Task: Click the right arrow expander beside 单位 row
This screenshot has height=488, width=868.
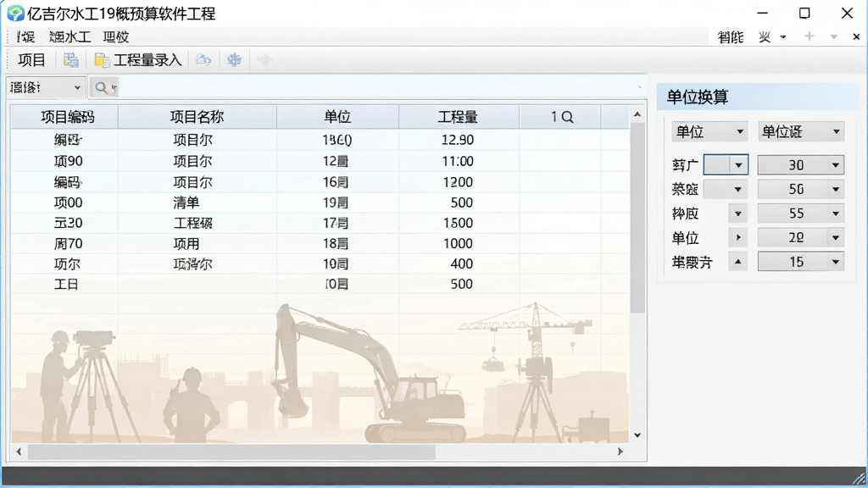Action: click(738, 237)
